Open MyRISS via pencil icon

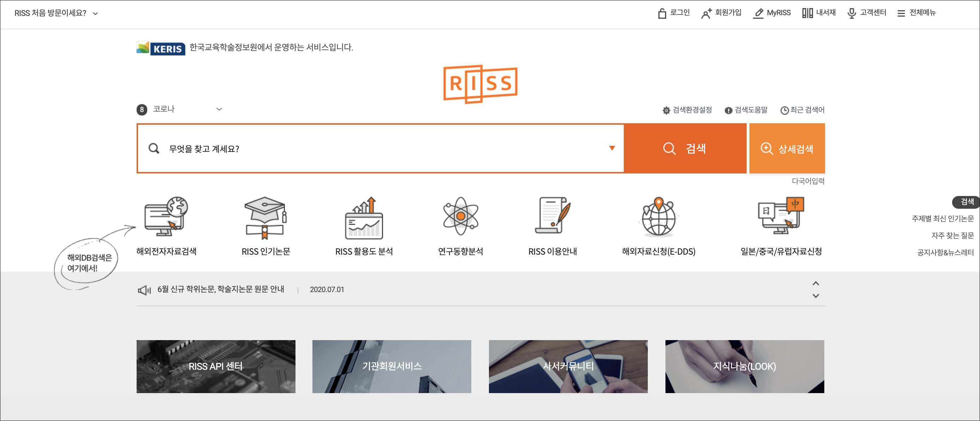(758, 13)
